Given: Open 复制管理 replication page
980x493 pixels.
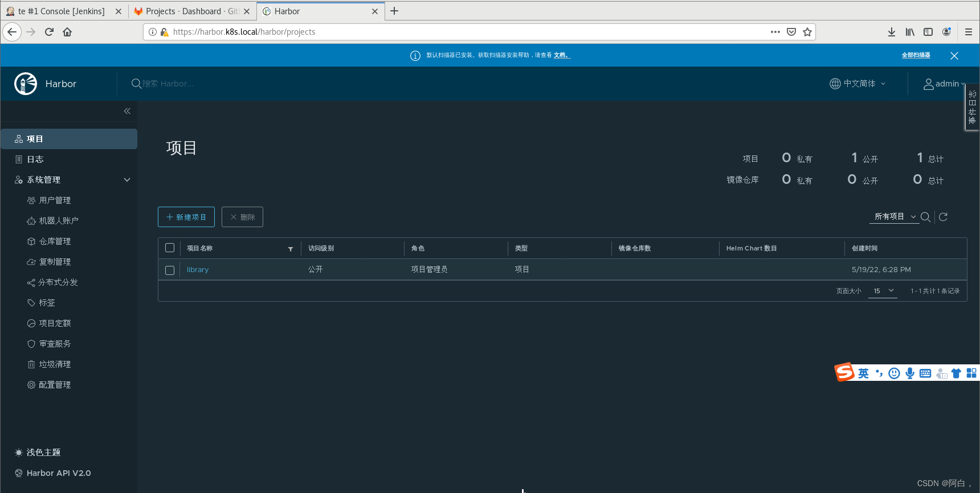Looking at the screenshot, I should pyautogui.click(x=55, y=262).
